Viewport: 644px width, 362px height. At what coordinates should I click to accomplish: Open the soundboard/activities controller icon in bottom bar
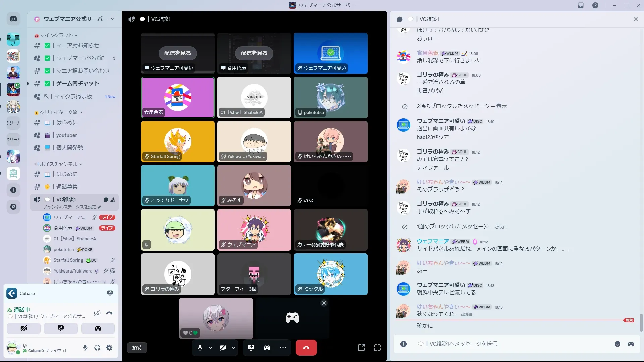267,348
